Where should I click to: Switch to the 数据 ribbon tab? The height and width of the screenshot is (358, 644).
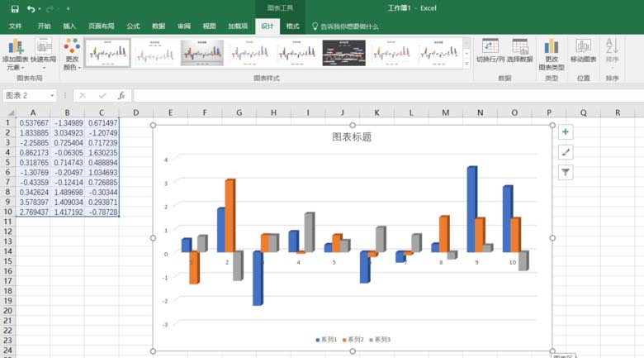pyautogui.click(x=159, y=26)
